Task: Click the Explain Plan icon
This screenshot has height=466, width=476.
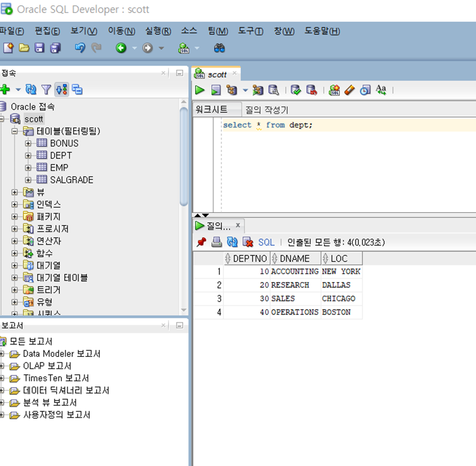Action: (x=231, y=90)
